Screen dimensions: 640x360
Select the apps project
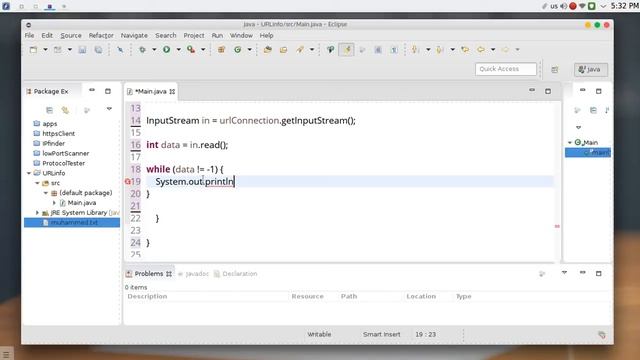[50, 124]
